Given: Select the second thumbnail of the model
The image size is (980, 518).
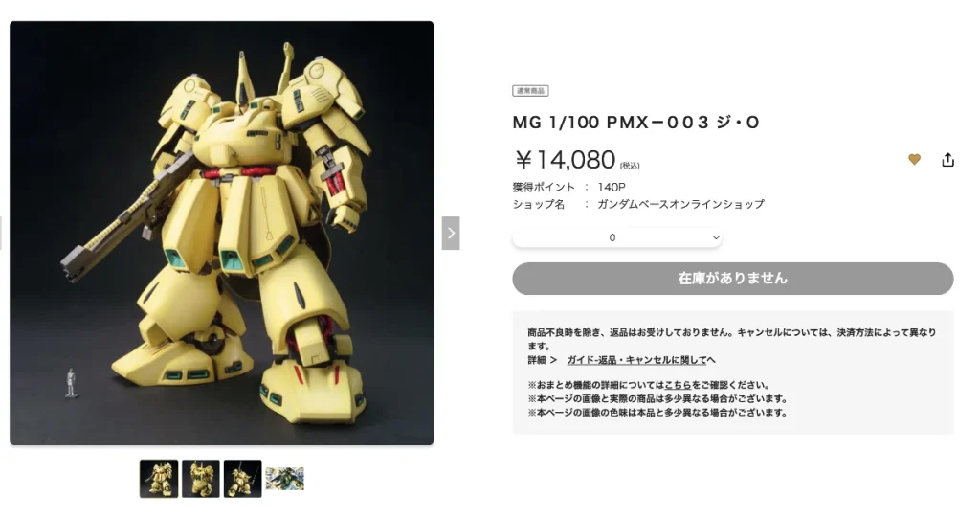Looking at the screenshot, I should tap(201, 479).
